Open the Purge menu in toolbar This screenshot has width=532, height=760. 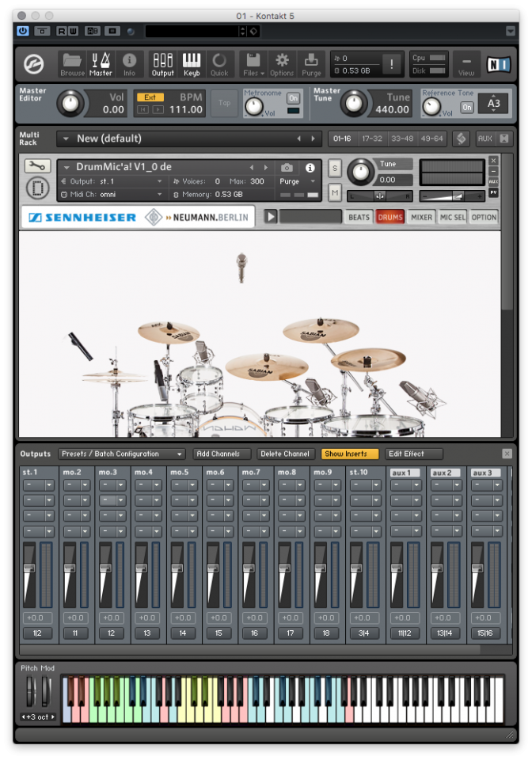point(311,64)
